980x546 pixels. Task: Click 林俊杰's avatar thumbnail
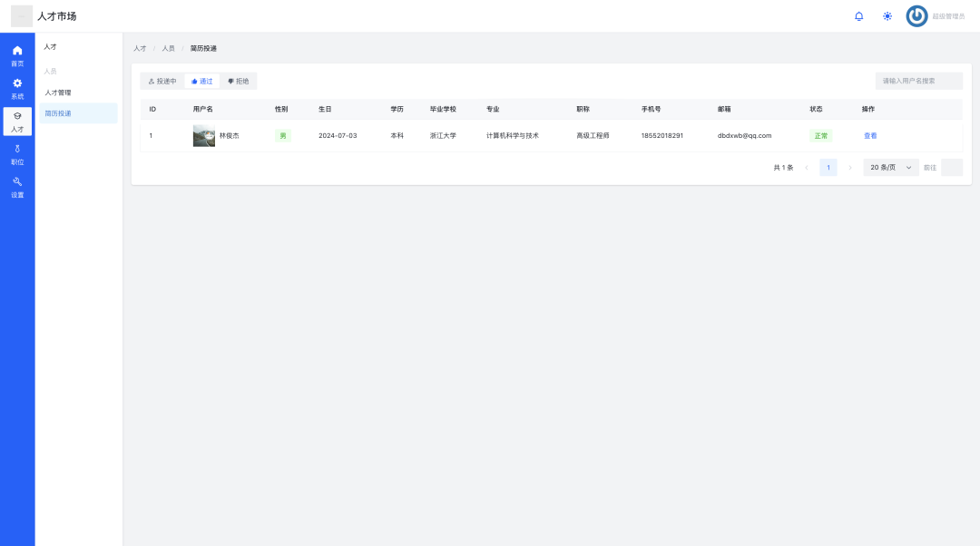click(204, 136)
